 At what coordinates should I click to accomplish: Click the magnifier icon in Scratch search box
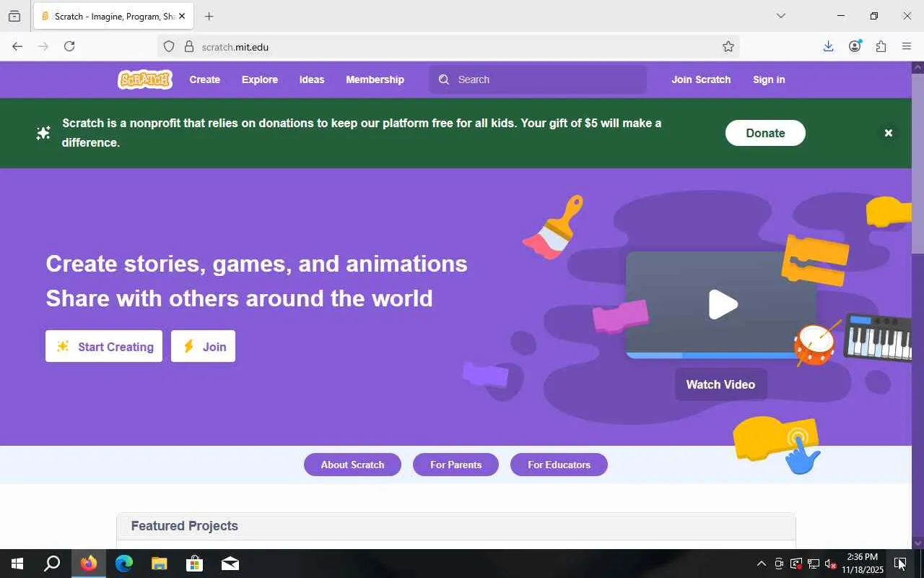[x=444, y=79]
